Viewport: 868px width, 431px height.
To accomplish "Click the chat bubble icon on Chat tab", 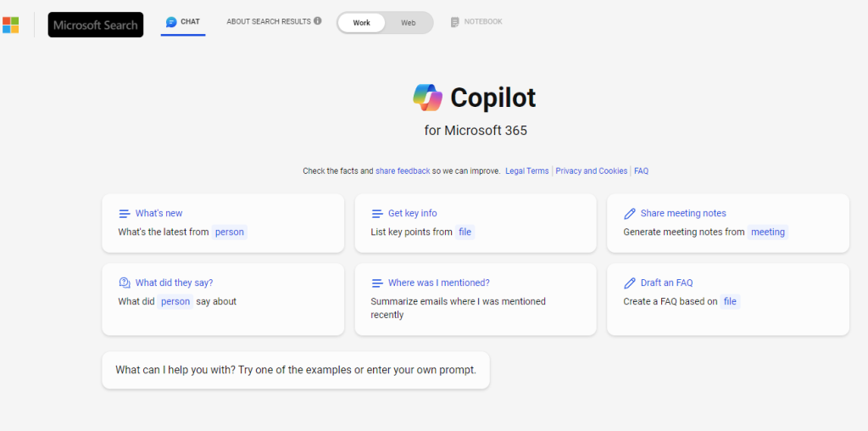I will pos(171,22).
